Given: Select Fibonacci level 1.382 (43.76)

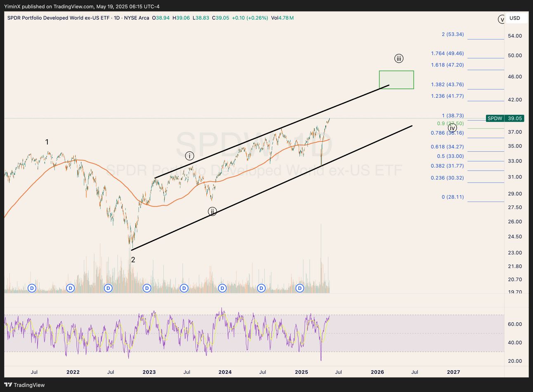Looking at the screenshot, I should tap(447, 85).
